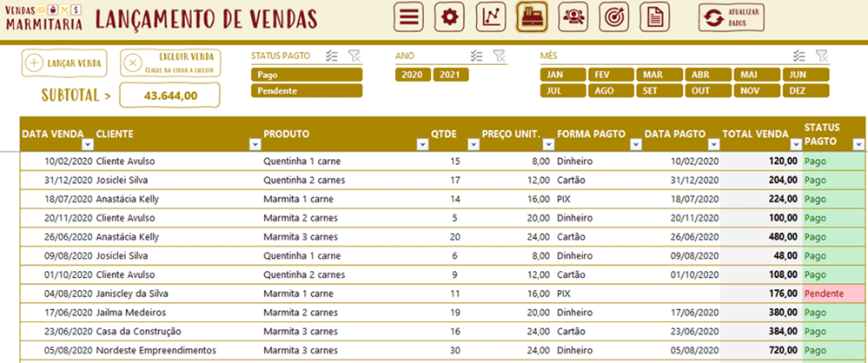Viewport: 868px width, 363px height.
Task: Select the Janiscley da Silva cell
Action: [178, 294]
